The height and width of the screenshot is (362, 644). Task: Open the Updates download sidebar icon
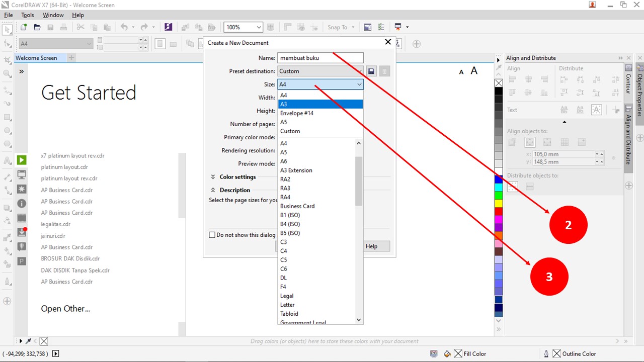click(22, 232)
